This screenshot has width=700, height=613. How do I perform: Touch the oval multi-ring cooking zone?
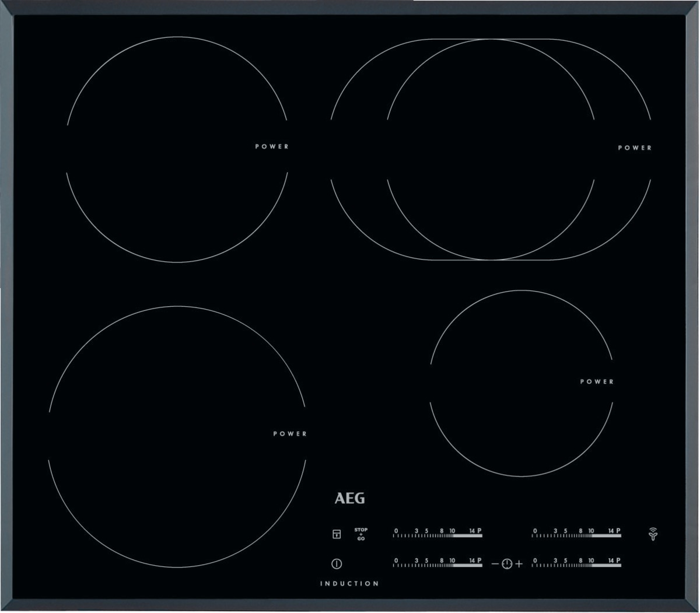click(491, 149)
